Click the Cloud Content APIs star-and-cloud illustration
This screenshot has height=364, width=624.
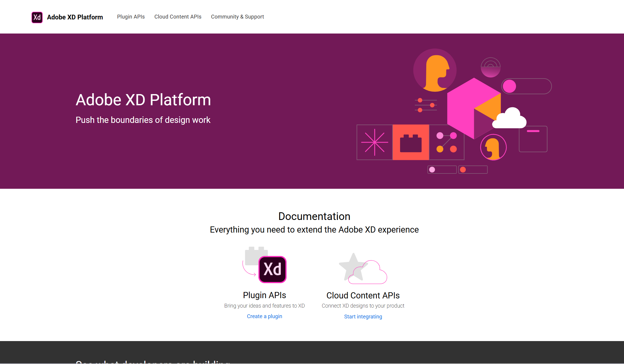point(363,268)
